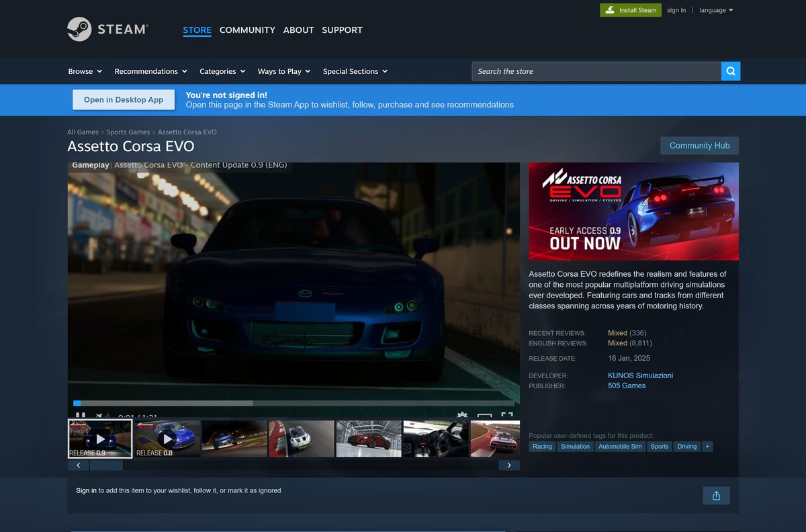This screenshot has height=532, width=806.
Task: Expand the Special Sections menu
Action: (355, 71)
